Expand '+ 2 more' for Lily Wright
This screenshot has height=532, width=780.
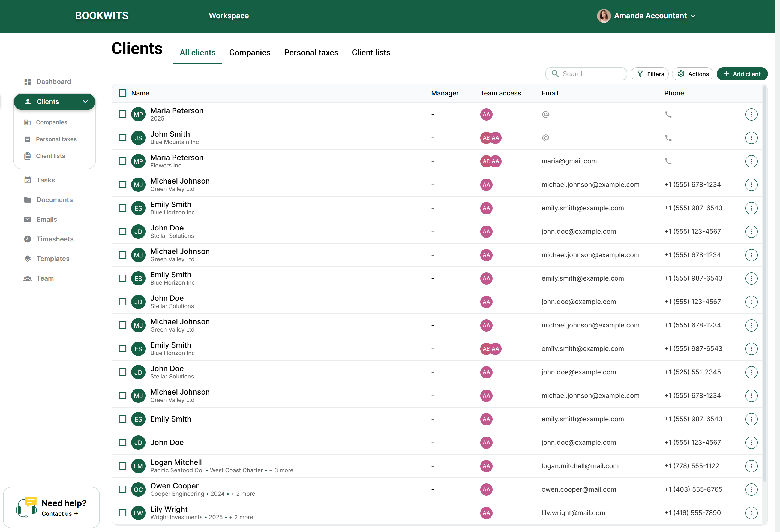tap(241, 517)
